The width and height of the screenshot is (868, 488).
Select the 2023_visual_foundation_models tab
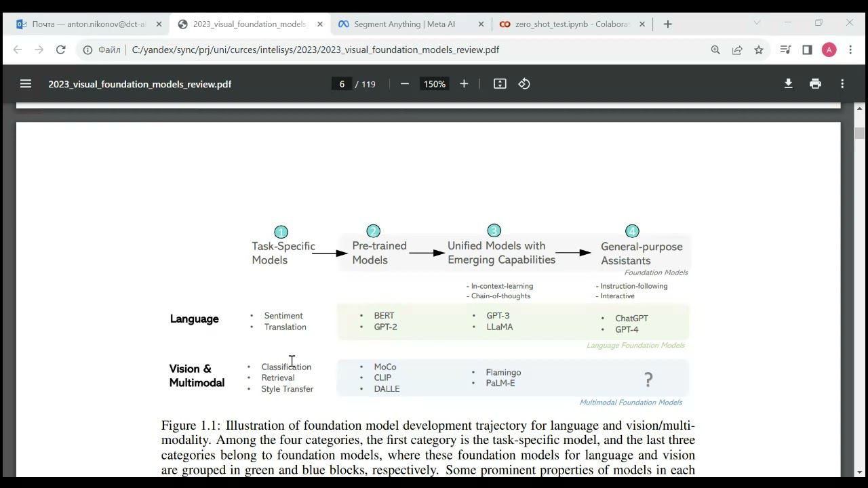point(250,24)
